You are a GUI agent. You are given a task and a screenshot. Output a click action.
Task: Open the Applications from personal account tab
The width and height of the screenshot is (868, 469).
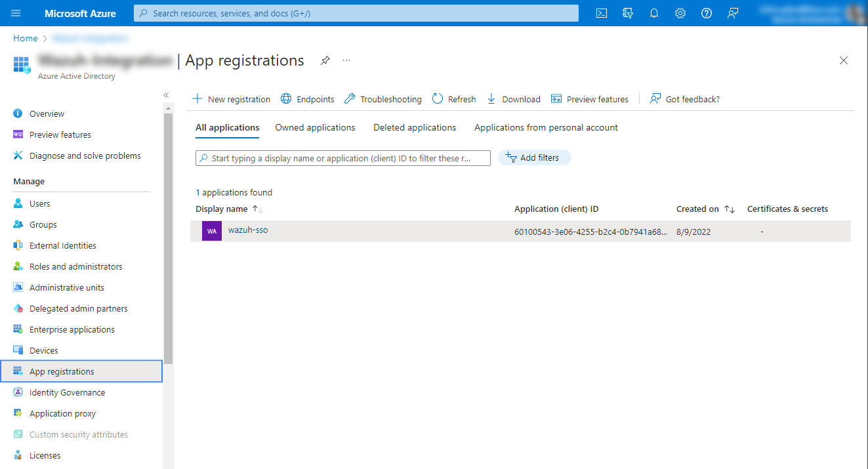(546, 127)
